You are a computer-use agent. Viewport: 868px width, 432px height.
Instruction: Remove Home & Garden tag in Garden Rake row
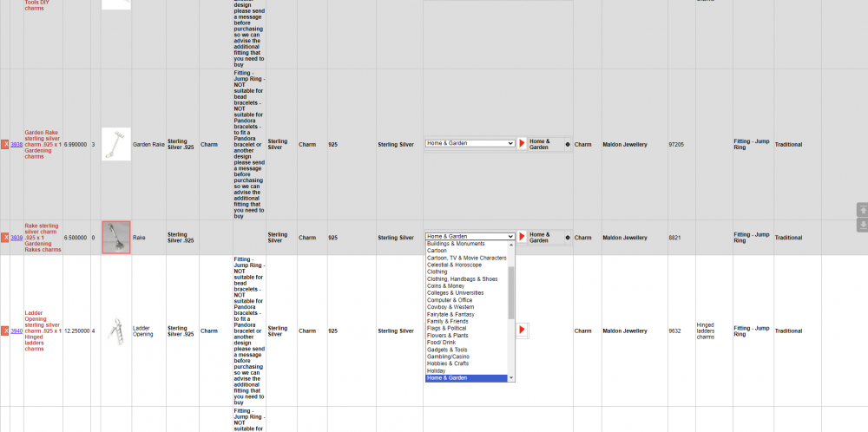(x=568, y=144)
